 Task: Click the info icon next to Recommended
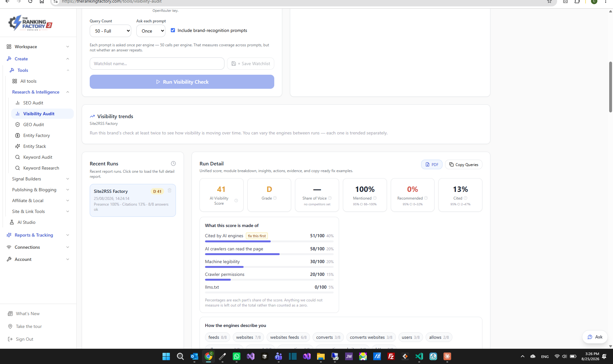(426, 198)
